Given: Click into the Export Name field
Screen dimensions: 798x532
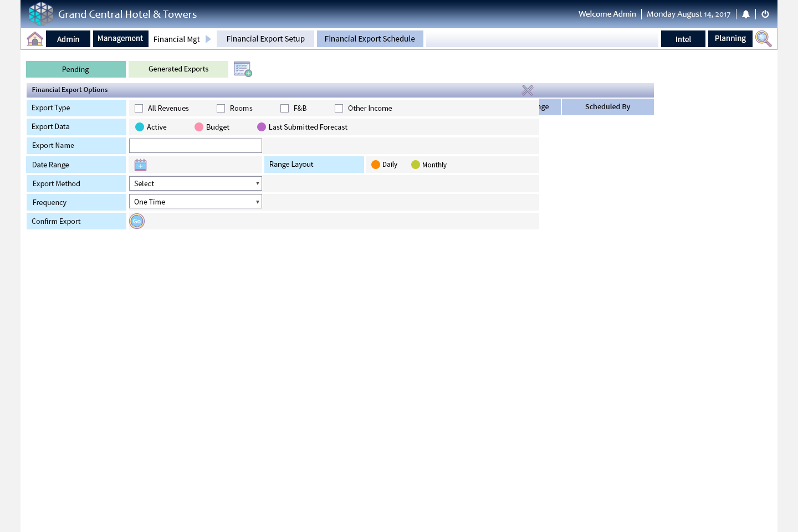Looking at the screenshot, I should (195, 146).
